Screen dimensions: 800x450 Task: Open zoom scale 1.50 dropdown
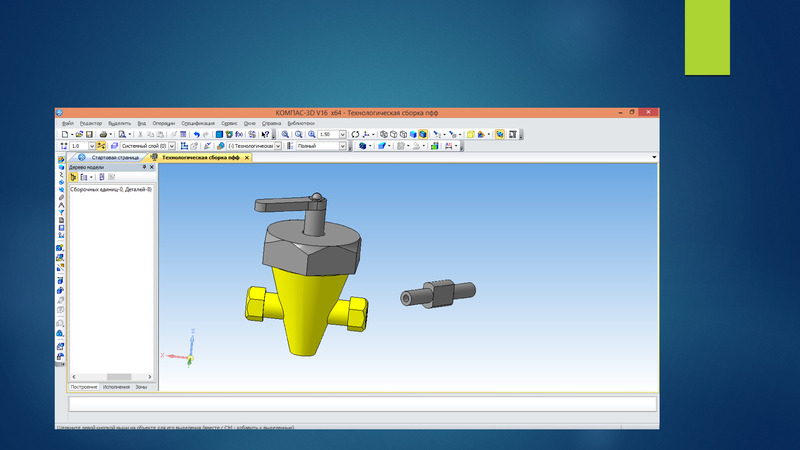343,134
